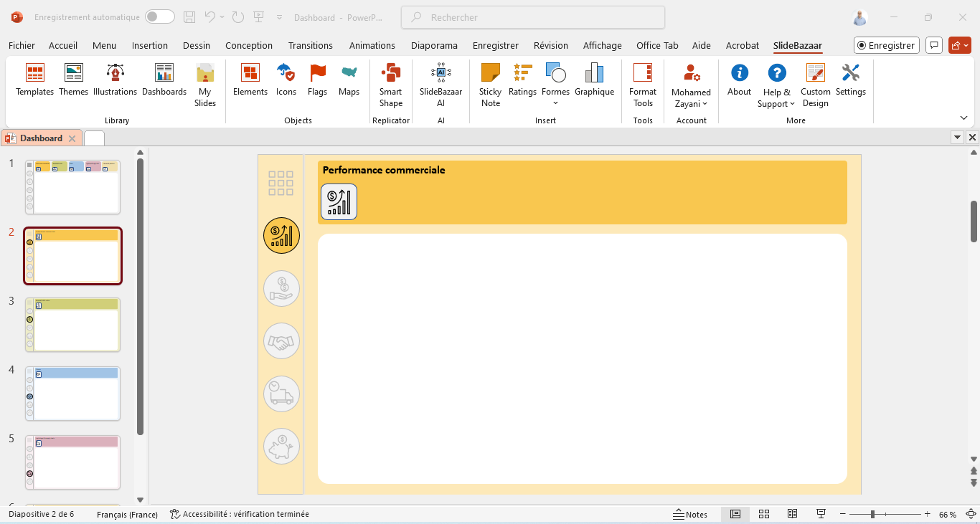Open the Flags objects gallery
Screen dimensions: 980x524
coord(317,80)
